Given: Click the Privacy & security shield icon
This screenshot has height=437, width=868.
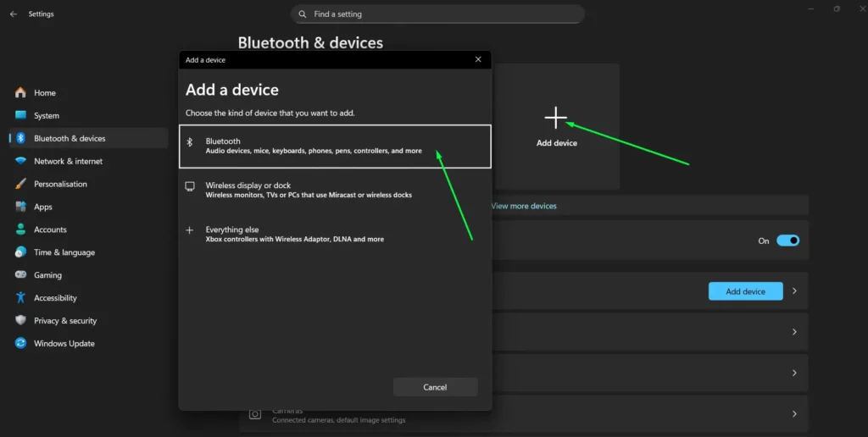Looking at the screenshot, I should click(20, 320).
